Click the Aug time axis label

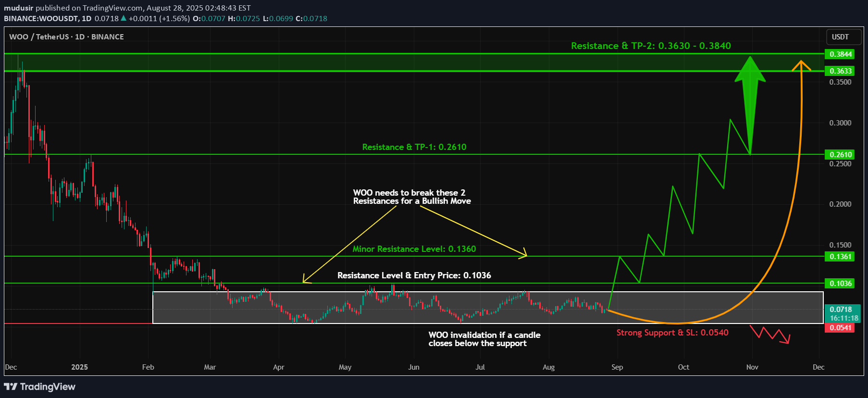549,367
